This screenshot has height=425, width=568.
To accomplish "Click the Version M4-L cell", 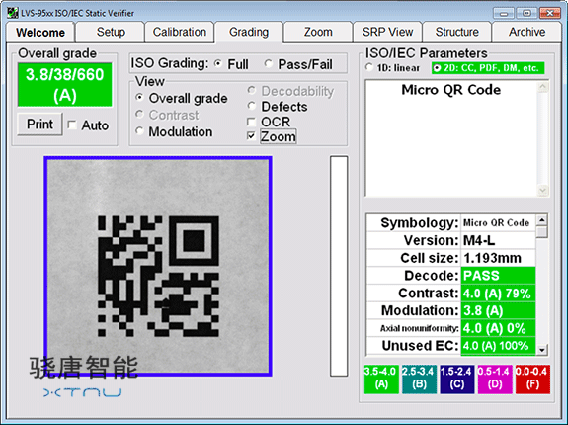I will 498,240.
